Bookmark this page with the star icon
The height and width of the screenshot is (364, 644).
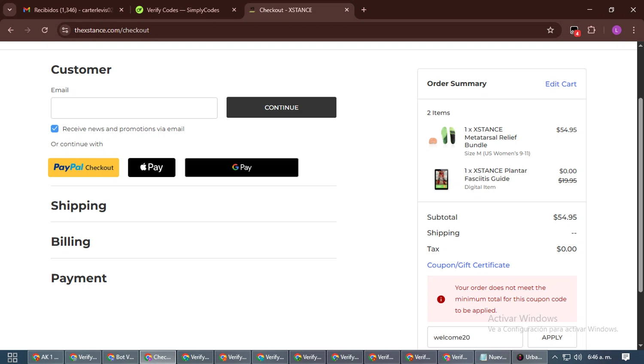(x=550, y=30)
